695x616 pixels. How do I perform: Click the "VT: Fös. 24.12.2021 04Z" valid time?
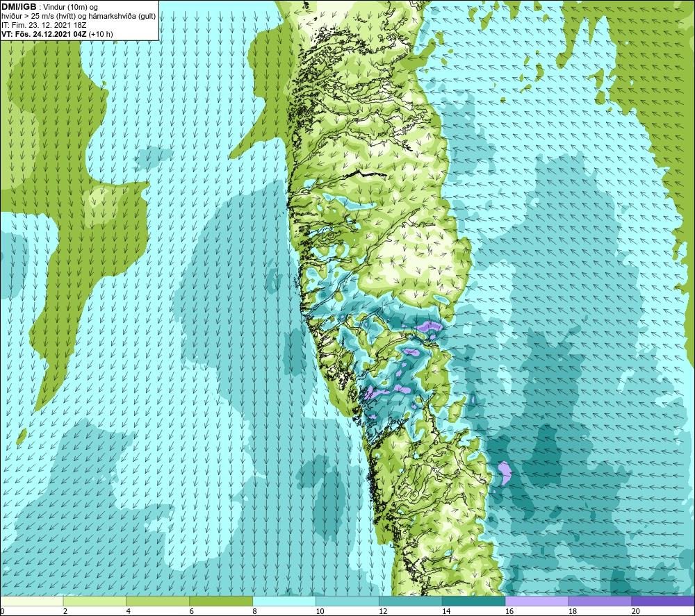coord(44,33)
